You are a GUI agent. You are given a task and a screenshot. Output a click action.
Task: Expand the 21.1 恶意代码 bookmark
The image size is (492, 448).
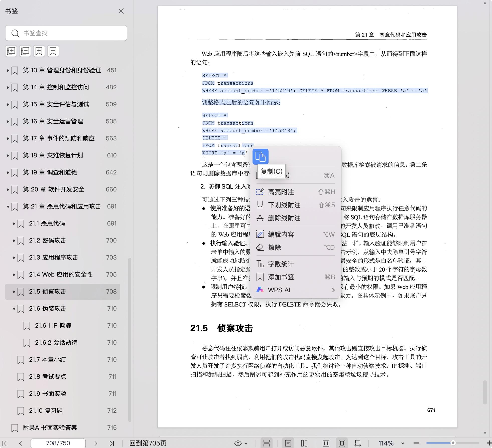coord(14,224)
